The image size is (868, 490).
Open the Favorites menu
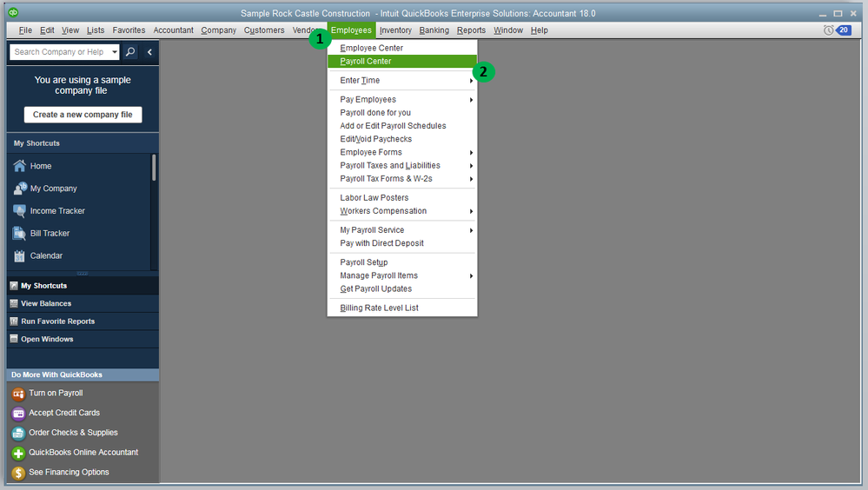click(129, 30)
